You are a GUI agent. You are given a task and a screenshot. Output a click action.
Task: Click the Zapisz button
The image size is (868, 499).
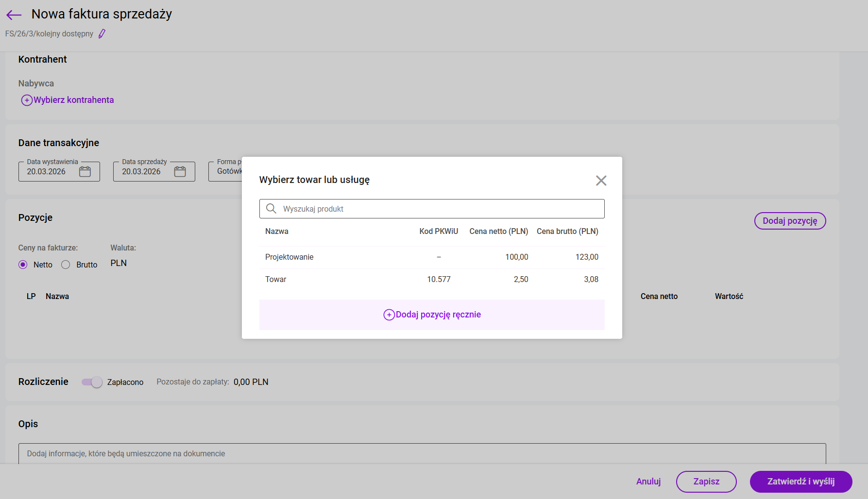[x=706, y=482]
